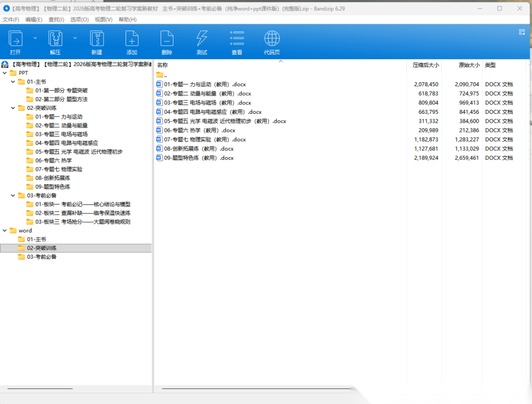
Task: Click the Code page (代码页) globe icon
Action: [x=272, y=39]
